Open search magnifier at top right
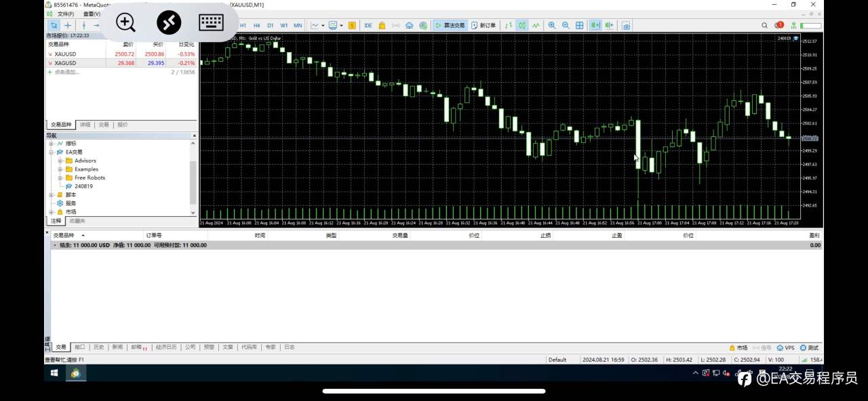This screenshot has height=401, width=868. tap(765, 25)
